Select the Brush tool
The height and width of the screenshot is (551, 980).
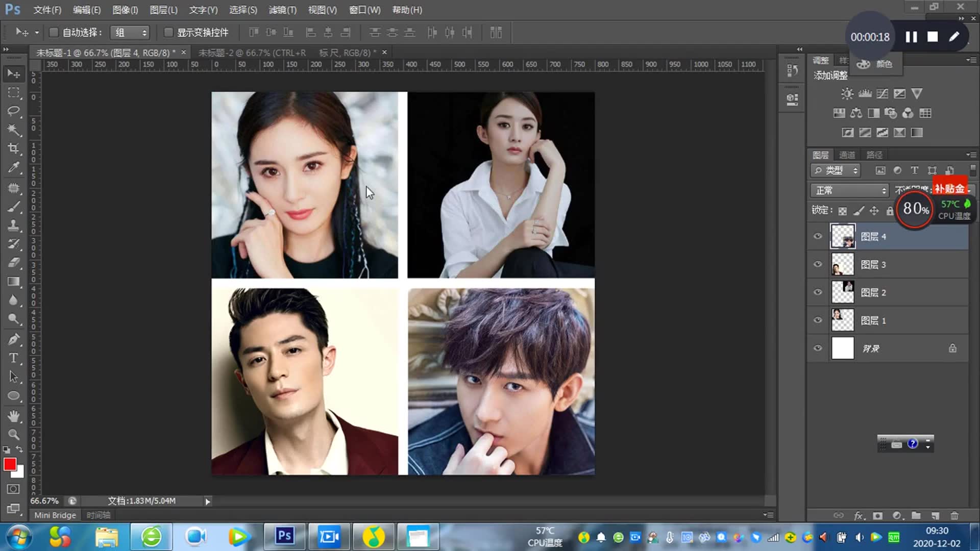point(14,207)
